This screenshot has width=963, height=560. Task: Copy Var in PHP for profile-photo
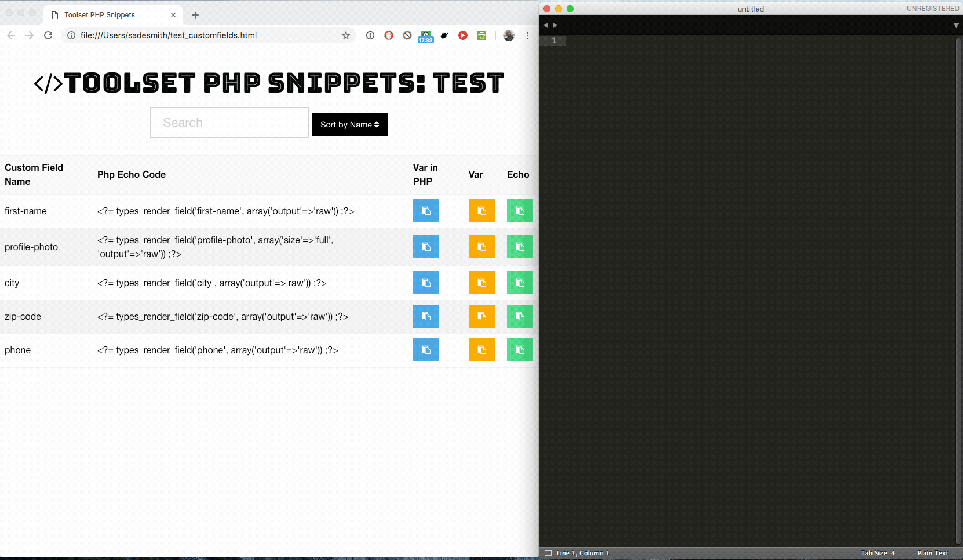pos(426,247)
